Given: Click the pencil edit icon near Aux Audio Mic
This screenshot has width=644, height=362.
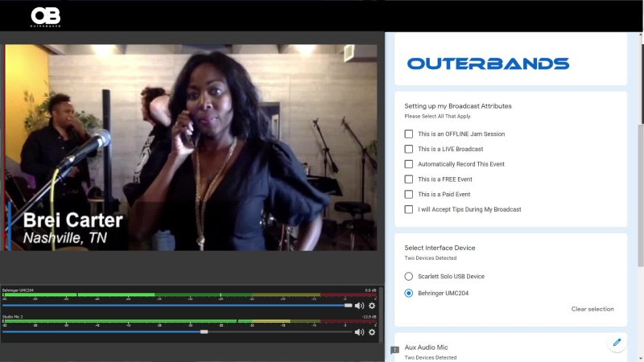Looking at the screenshot, I should (x=617, y=343).
